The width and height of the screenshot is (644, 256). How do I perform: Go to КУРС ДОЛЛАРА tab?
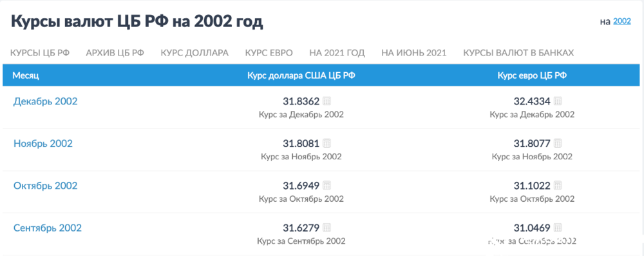tap(194, 53)
